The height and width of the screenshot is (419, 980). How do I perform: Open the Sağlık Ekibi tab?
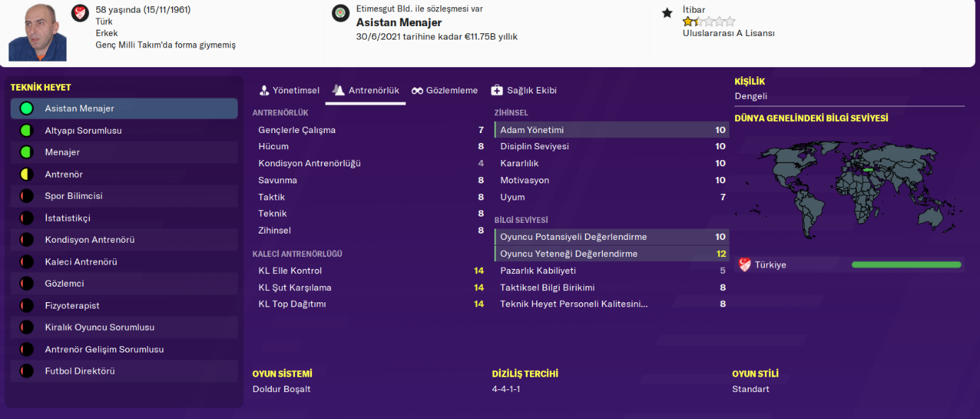pos(524,91)
